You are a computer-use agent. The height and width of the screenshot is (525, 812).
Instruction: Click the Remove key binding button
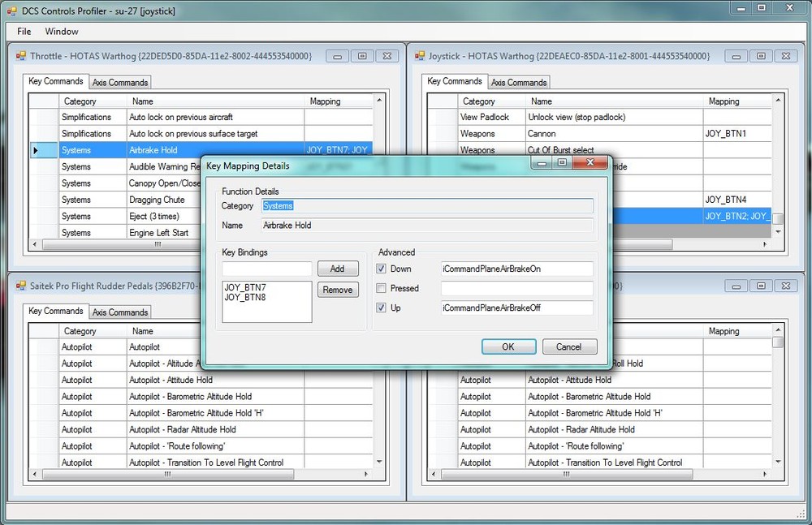click(x=338, y=290)
